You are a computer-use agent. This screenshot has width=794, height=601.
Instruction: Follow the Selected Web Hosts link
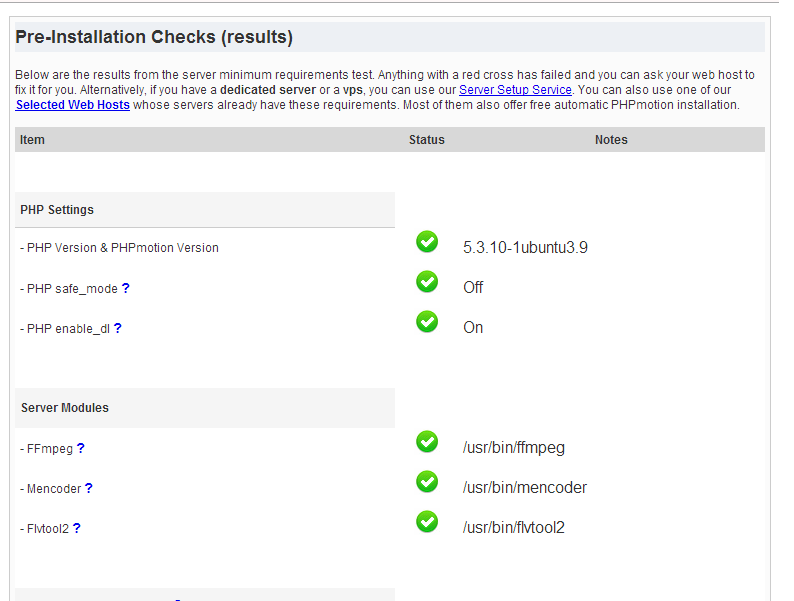(72, 105)
